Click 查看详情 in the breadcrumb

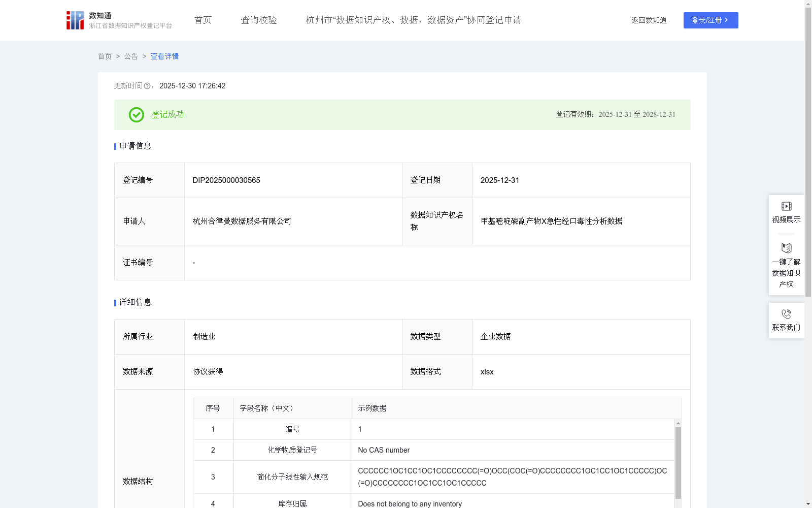pyautogui.click(x=164, y=56)
